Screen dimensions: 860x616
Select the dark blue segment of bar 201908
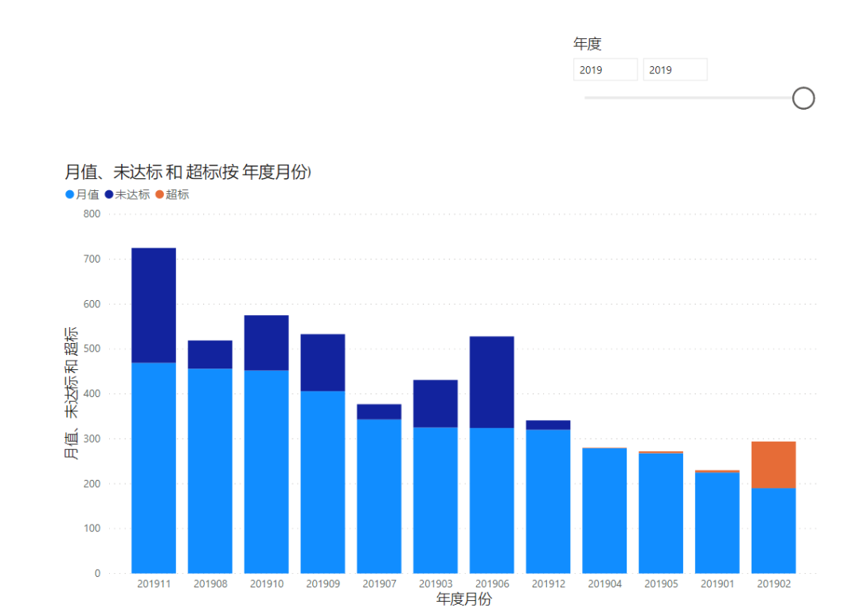coord(210,355)
